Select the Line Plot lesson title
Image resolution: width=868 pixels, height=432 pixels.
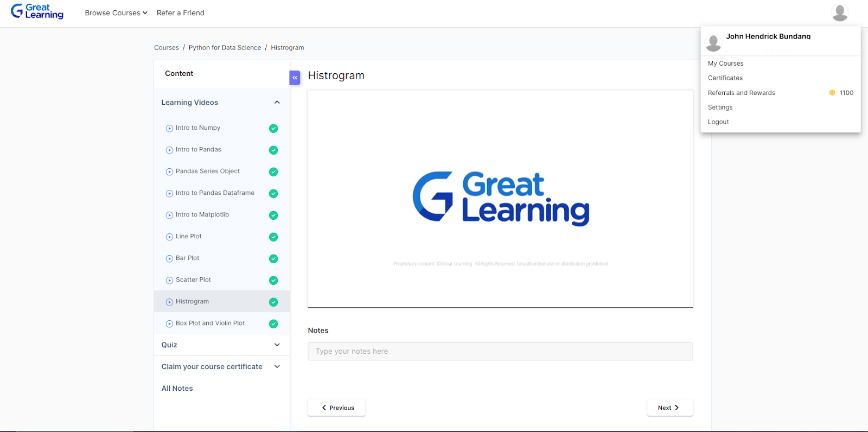189,237
